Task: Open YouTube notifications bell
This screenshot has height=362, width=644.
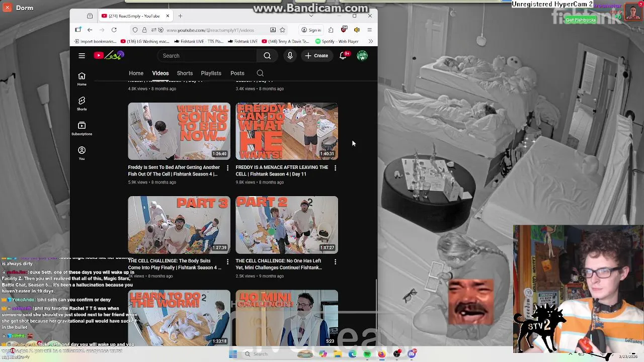Action: pos(343,56)
